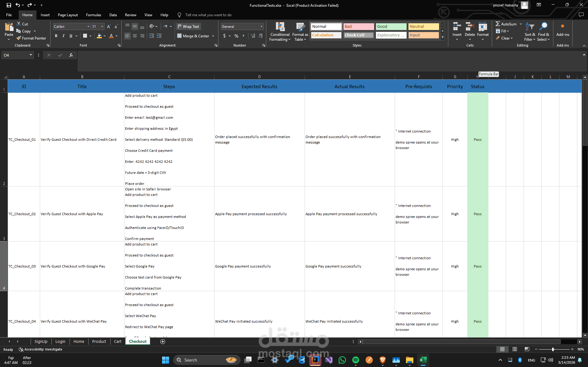The width and height of the screenshot is (588, 367).
Task: Apply percent style
Action: pos(236,36)
